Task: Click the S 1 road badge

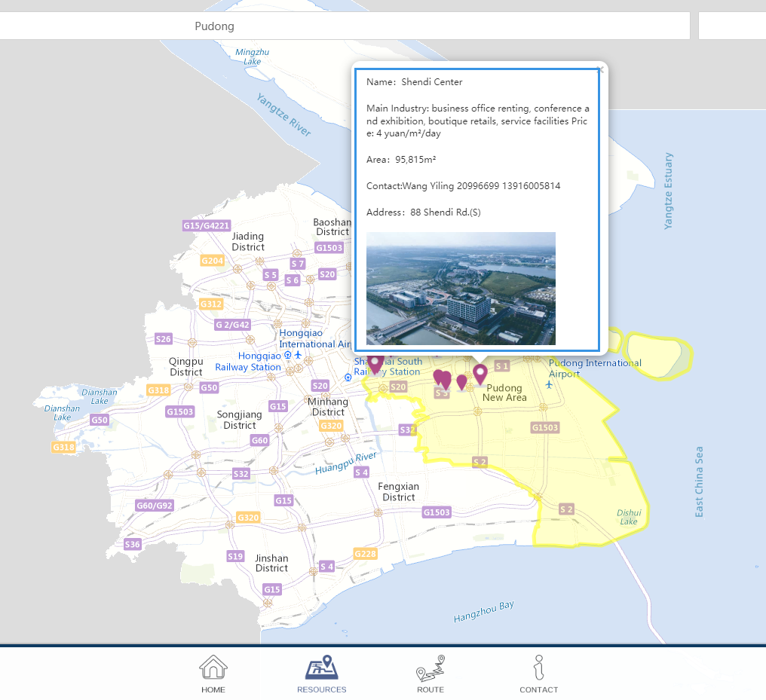Action: pyautogui.click(x=501, y=365)
